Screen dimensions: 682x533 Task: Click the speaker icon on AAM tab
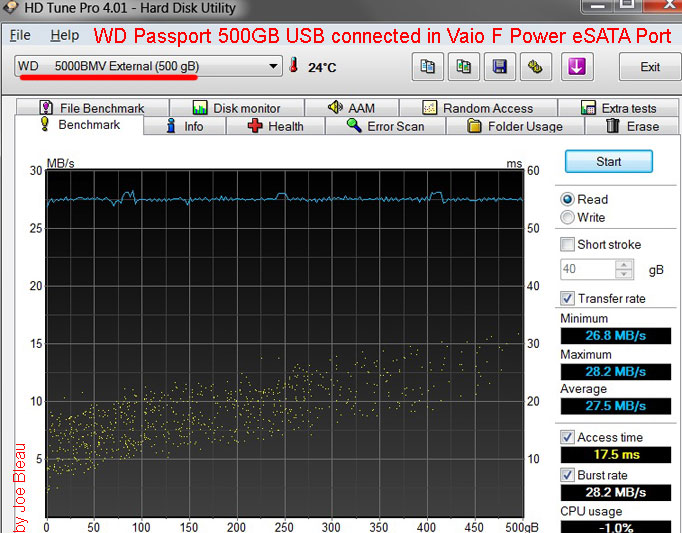point(335,107)
